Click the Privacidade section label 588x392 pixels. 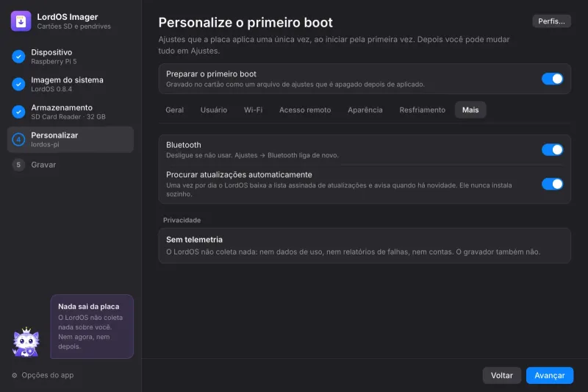182,220
